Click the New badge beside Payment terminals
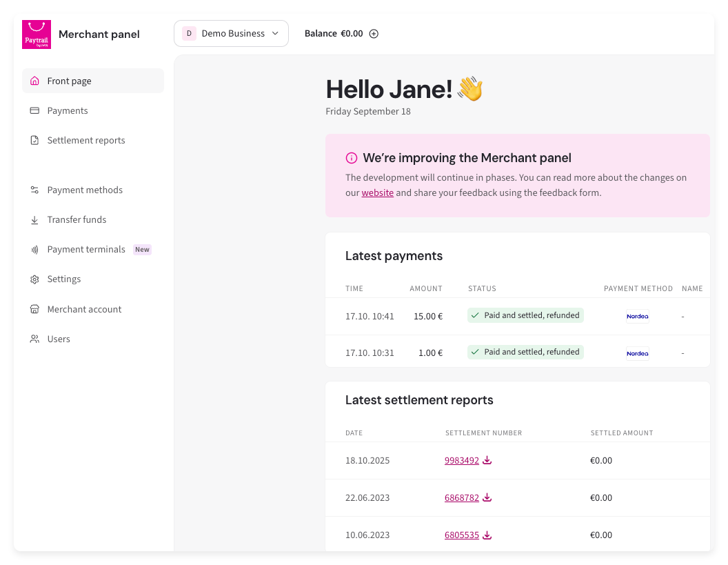Image resolution: width=728 pixels, height=565 pixels. point(142,250)
